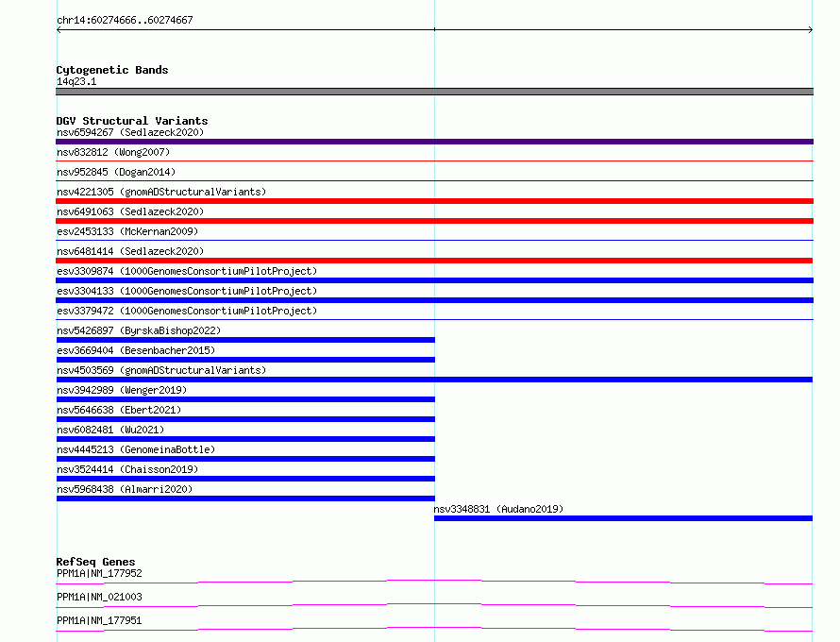Viewport: 840px width, 642px height.
Task: Click the blue bar under nsv3348831
Action: pyautogui.click(x=623, y=518)
